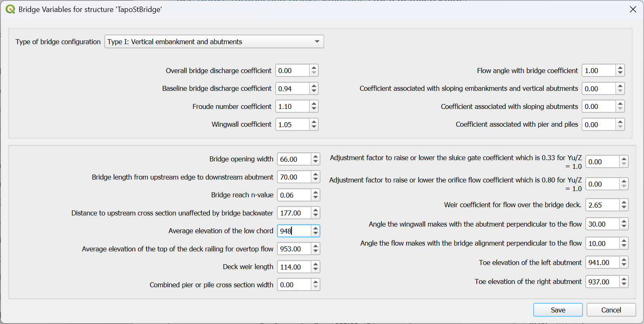The height and width of the screenshot is (324, 644).
Task: Save the bridge variables
Action: click(x=558, y=310)
